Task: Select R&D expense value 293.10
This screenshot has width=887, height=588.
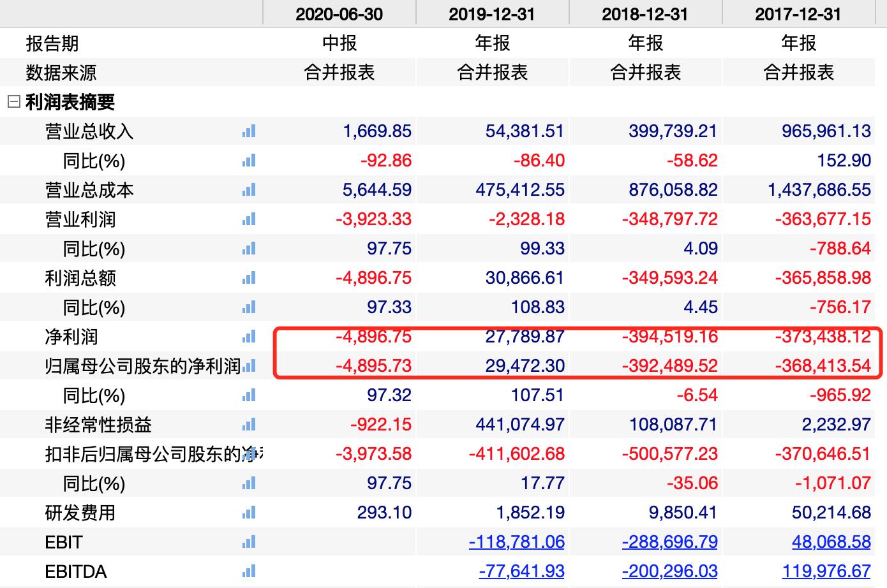Action: tap(385, 513)
